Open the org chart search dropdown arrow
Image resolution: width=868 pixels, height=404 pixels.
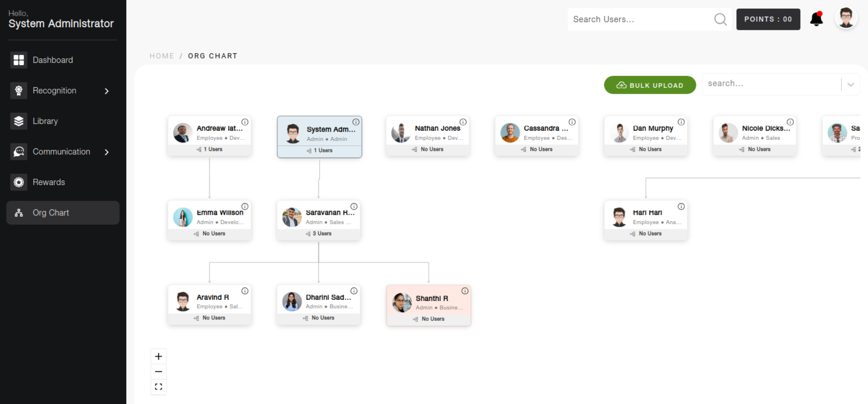click(x=850, y=85)
